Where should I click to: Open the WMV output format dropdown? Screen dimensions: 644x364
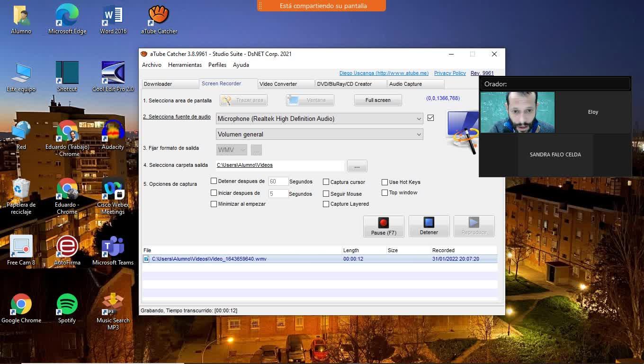tap(232, 150)
